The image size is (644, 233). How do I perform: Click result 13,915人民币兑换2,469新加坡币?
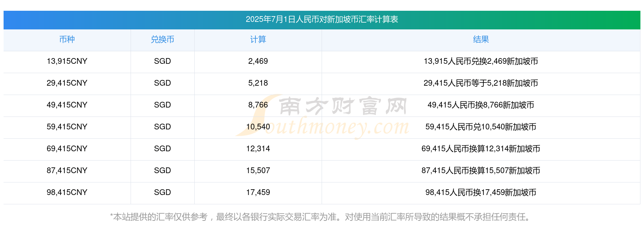[x=481, y=61]
